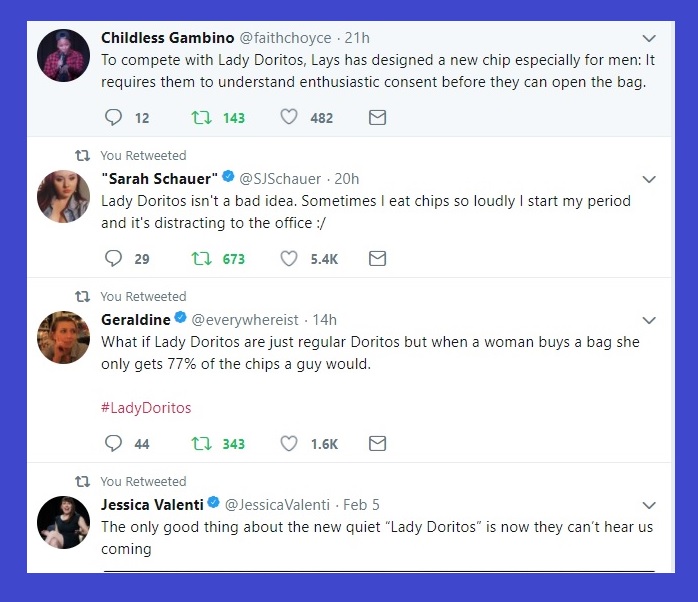Share Geraldine's tweet via message envelope
The height and width of the screenshot is (602, 698).
(x=377, y=444)
